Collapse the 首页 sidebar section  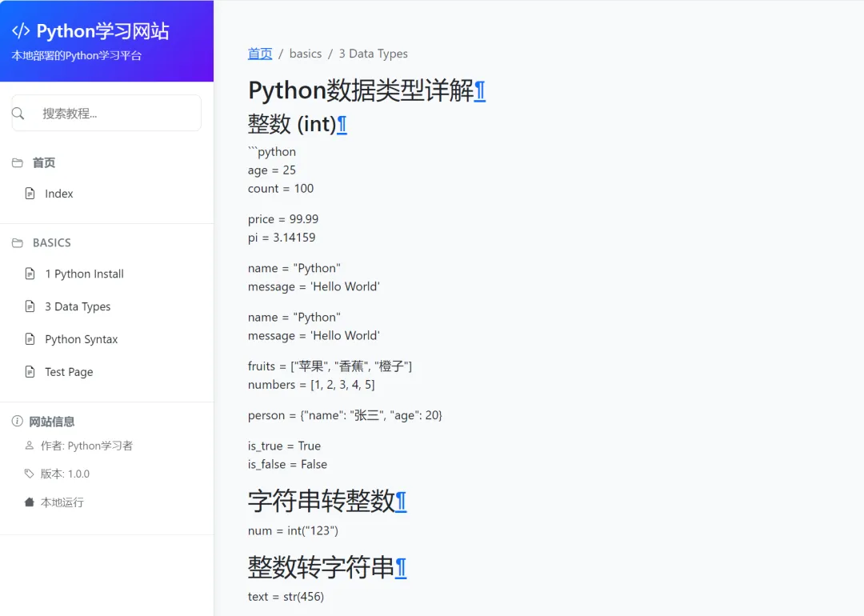click(x=44, y=163)
